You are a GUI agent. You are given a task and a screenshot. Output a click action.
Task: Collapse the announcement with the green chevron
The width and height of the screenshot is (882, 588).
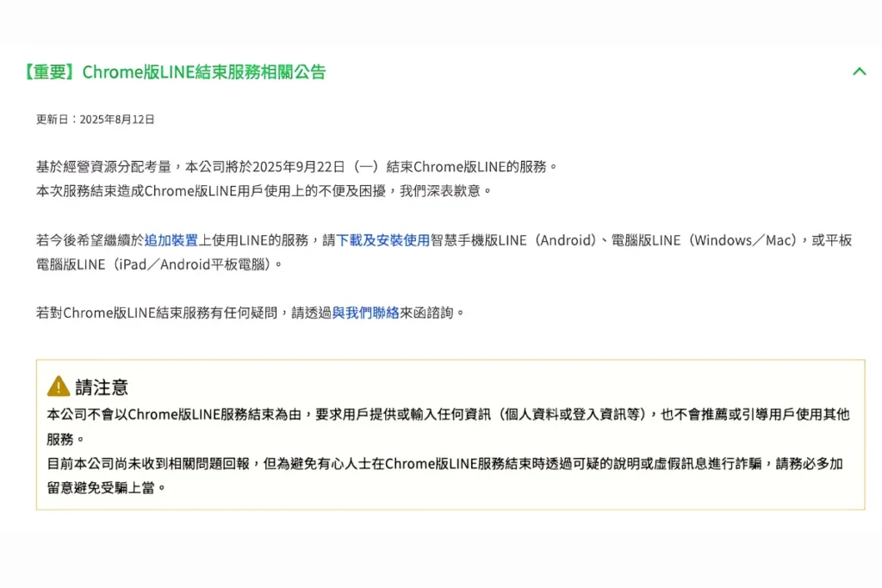859,71
